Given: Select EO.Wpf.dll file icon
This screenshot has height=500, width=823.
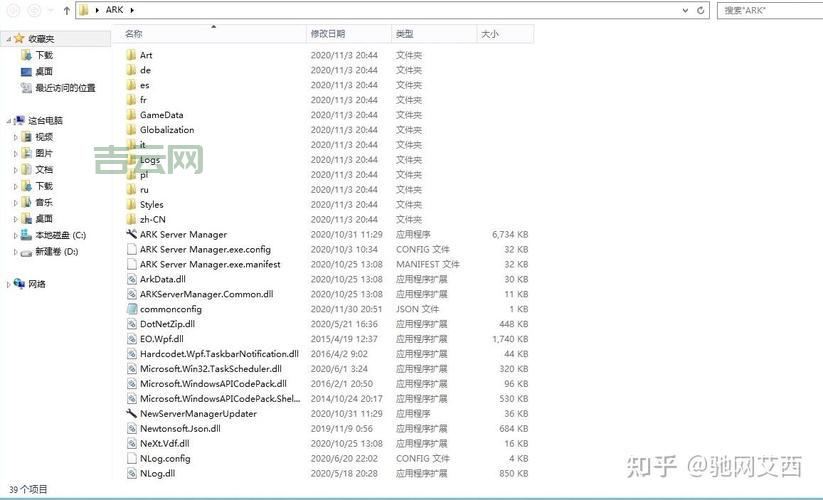Looking at the screenshot, I should tap(132, 339).
